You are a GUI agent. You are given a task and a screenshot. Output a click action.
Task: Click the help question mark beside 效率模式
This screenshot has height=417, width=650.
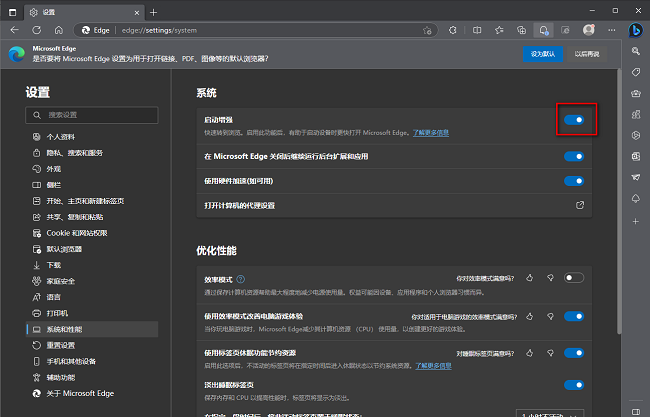240,279
